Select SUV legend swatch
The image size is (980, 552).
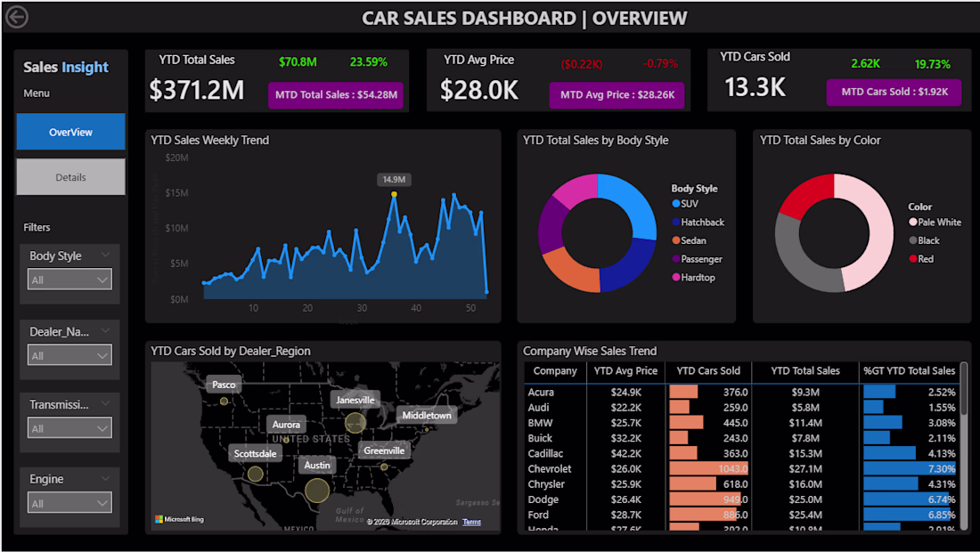(x=675, y=204)
